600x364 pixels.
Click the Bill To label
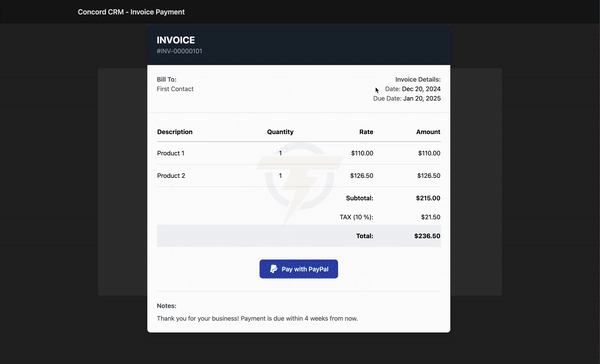point(166,80)
